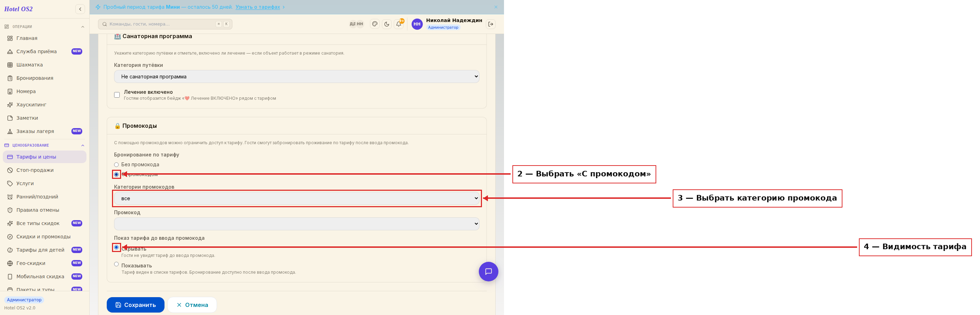Click the Главная dashboard icon
The width and height of the screenshot is (980, 315).
tap(10, 38)
